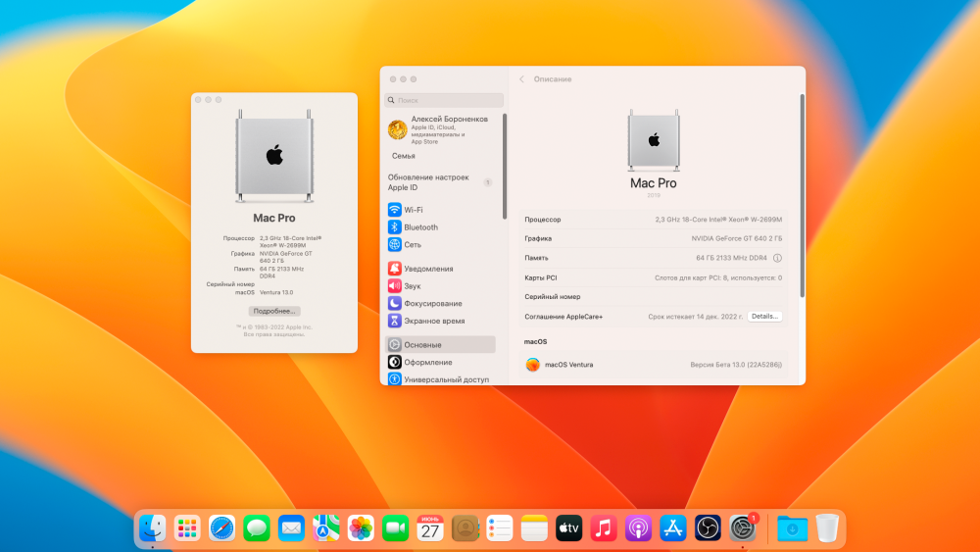Open Фокусирование in the settings sidebar

pyautogui.click(x=441, y=304)
